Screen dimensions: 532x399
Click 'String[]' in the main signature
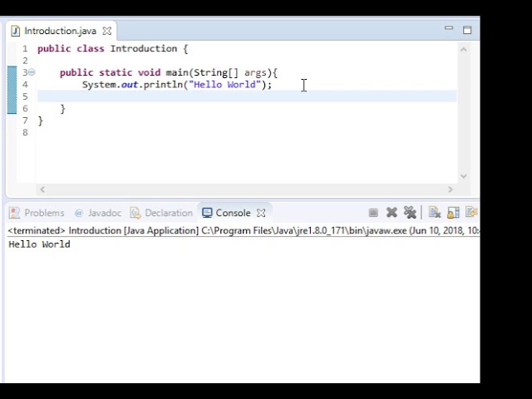pos(216,72)
